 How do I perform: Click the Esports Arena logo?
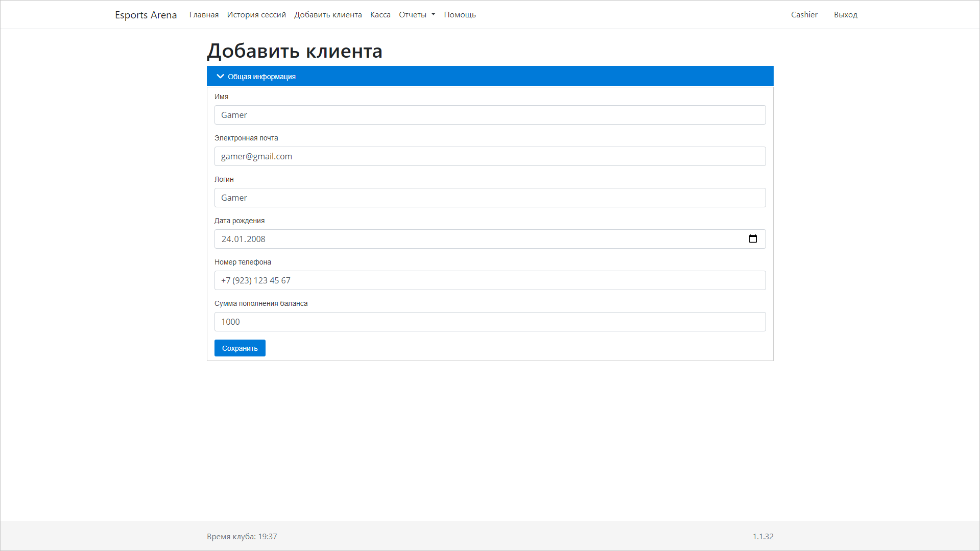coord(146,14)
